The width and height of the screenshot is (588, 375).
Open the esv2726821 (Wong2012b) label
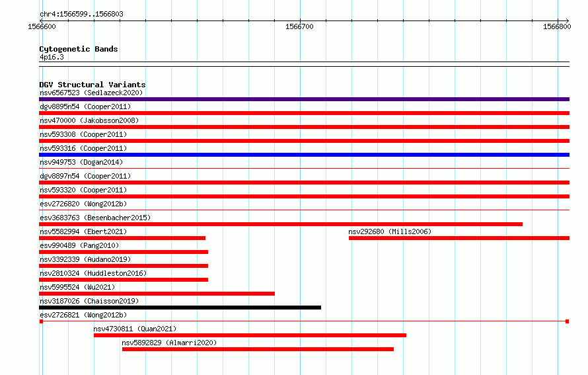click(83, 315)
